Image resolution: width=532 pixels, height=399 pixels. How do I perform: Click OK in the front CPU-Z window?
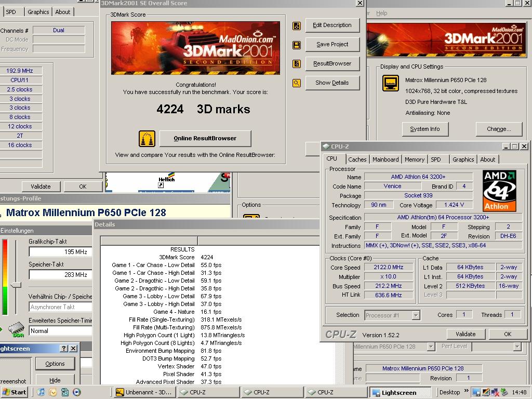tap(508, 334)
